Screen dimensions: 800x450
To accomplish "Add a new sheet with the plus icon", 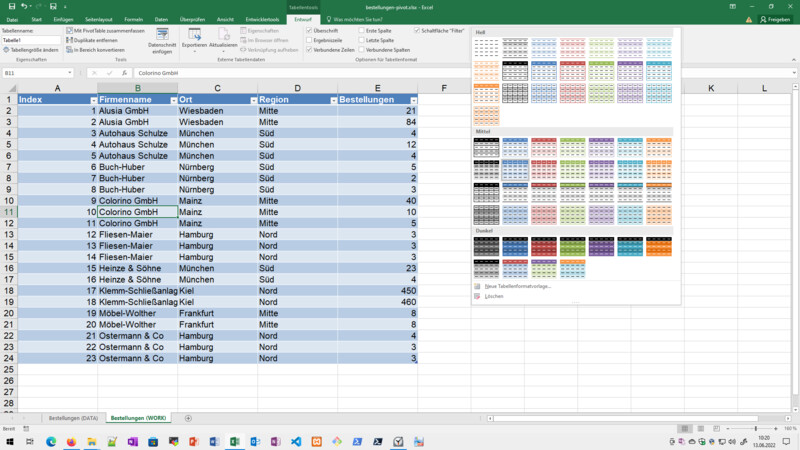I will [188, 418].
